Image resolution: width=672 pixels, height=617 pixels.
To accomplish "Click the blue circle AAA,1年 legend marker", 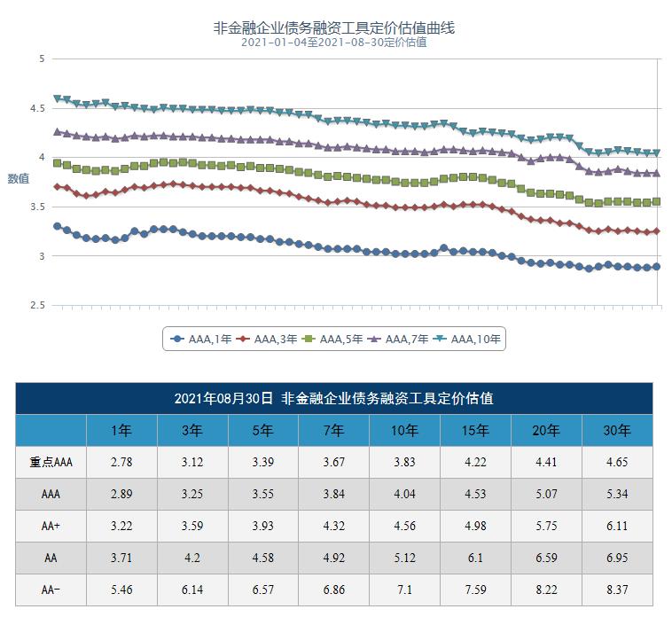I will 177,339.
